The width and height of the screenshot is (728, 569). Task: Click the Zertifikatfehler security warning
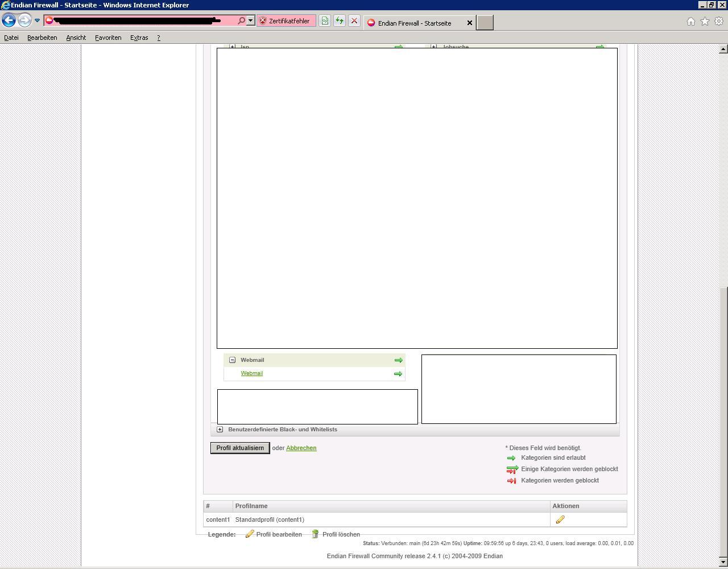285,21
